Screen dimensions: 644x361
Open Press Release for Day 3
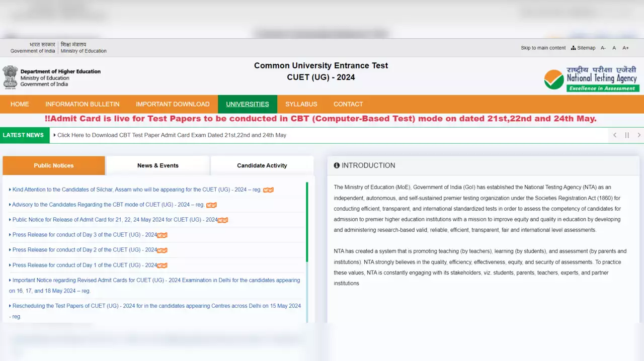click(84, 235)
